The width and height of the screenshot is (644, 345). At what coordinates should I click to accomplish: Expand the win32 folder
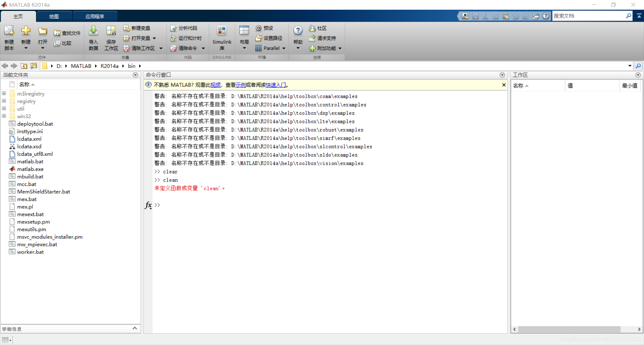4,116
